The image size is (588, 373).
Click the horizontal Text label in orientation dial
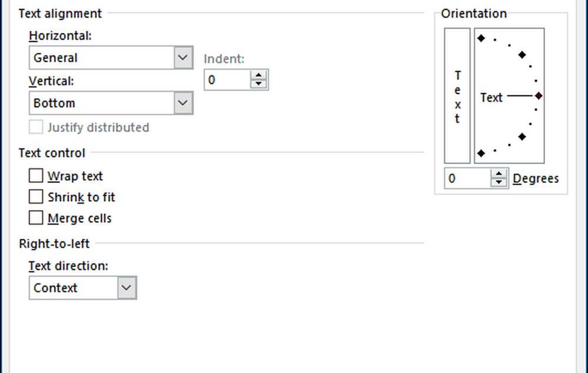(492, 98)
